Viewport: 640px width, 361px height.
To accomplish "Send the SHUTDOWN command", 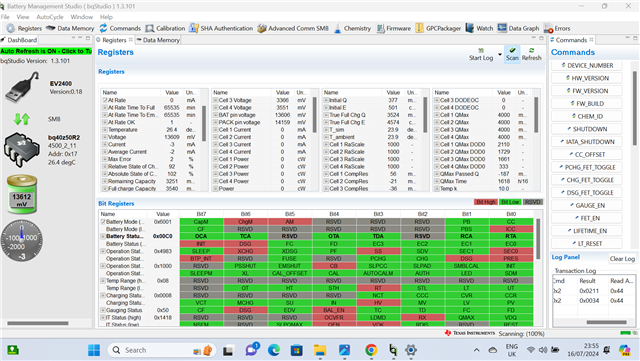I will pyautogui.click(x=587, y=129).
